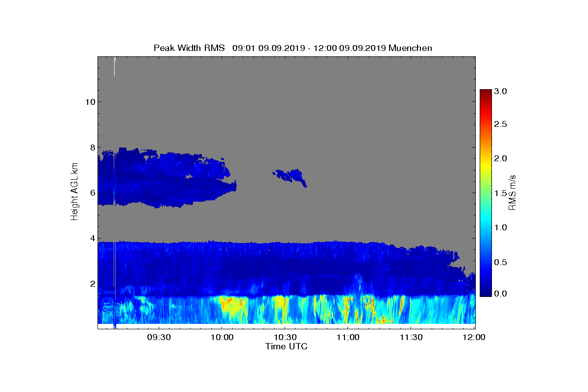Click the 09:30 time tick label
This screenshot has width=588, height=392.
tap(159, 338)
